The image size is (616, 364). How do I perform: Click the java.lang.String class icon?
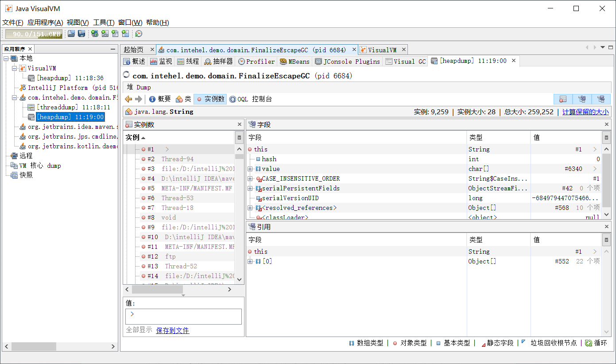coord(129,112)
